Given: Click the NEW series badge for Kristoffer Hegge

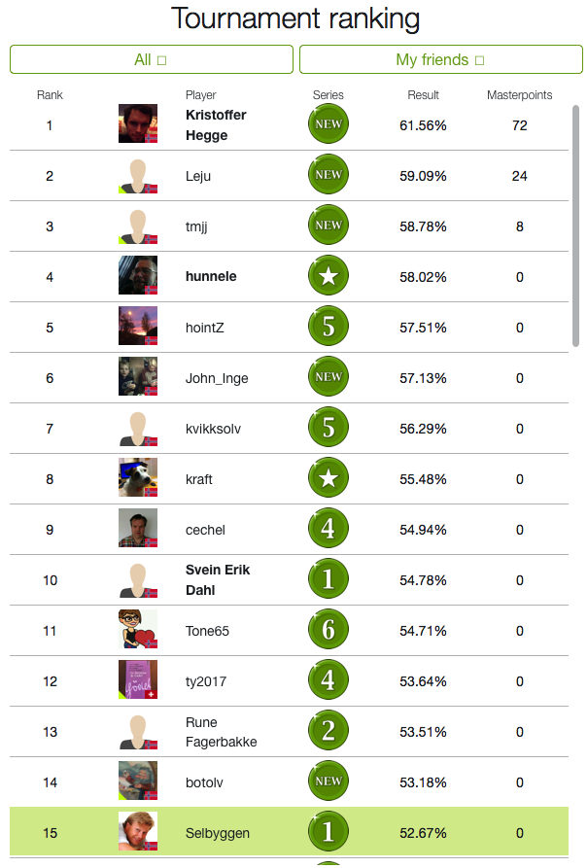Looking at the screenshot, I should pos(329,124).
